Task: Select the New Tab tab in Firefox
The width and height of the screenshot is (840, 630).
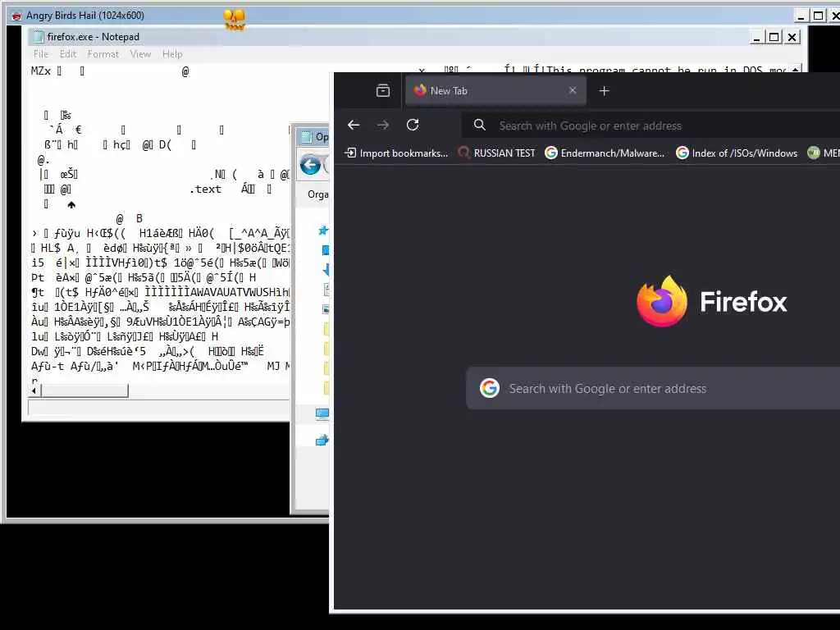Action: tap(495, 90)
